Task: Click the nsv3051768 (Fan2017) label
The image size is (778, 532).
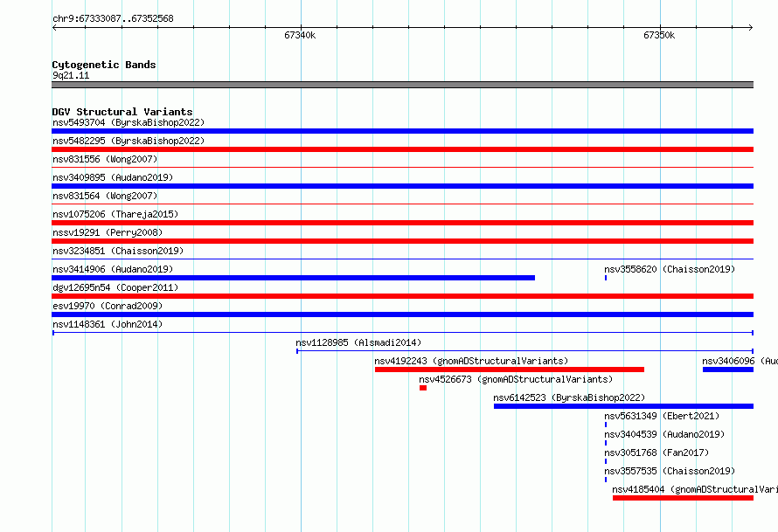Action: tap(656, 453)
